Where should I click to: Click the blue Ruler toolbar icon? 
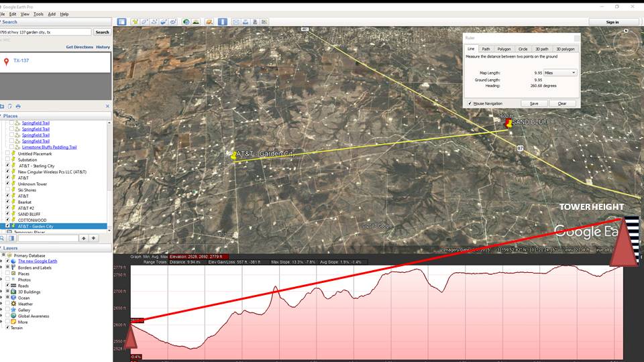click(x=222, y=21)
